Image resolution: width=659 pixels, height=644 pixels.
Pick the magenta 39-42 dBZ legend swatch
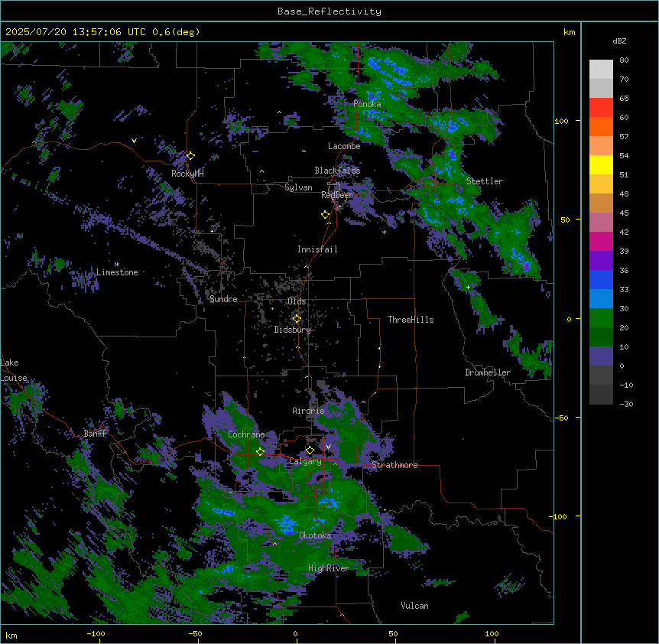(601, 241)
